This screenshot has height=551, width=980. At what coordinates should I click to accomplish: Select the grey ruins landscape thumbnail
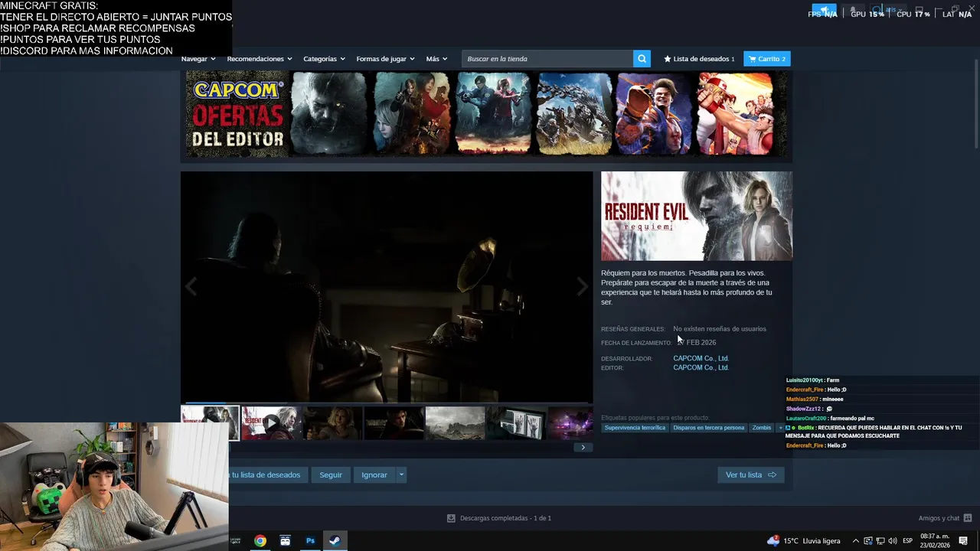click(x=455, y=423)
